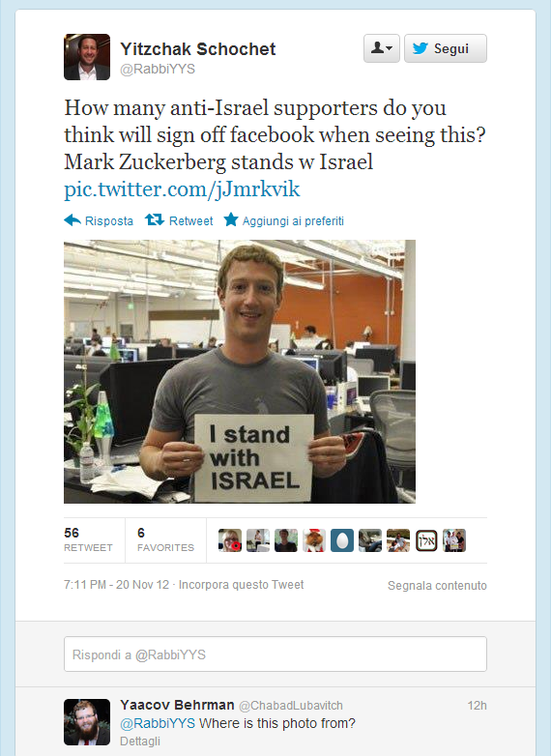
Task: Click the last retweeter avatar in the row
Action: point(454,540)
